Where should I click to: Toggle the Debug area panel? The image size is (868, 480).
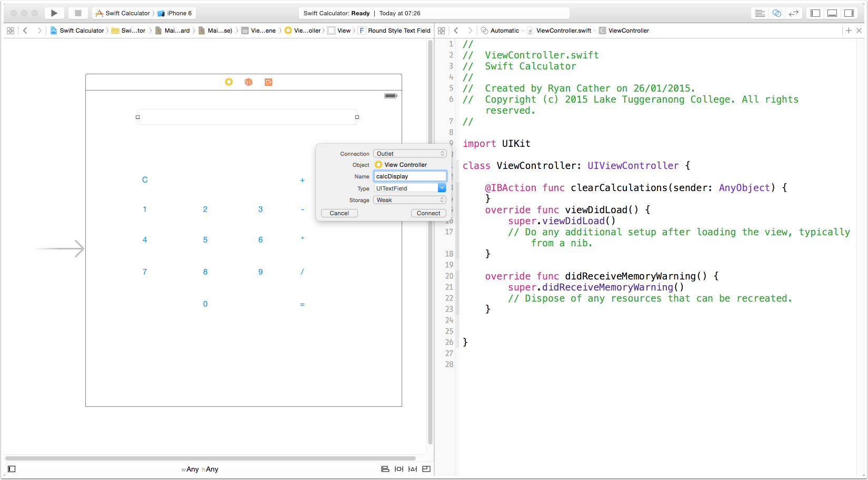click(832, 13)
